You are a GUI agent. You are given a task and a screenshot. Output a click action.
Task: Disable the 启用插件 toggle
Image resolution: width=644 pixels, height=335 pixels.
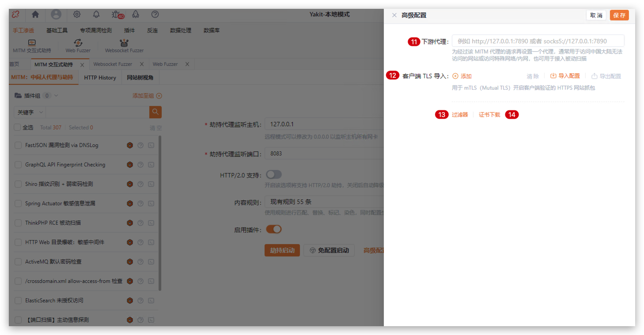[x=274, y=230]
